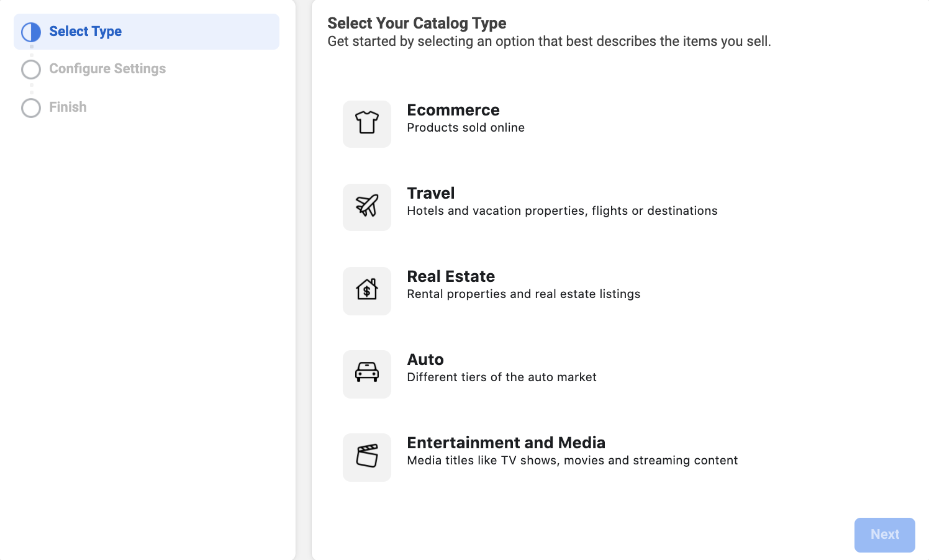Choose the Travel title text
929x560 pixels.
coord(430,193)
